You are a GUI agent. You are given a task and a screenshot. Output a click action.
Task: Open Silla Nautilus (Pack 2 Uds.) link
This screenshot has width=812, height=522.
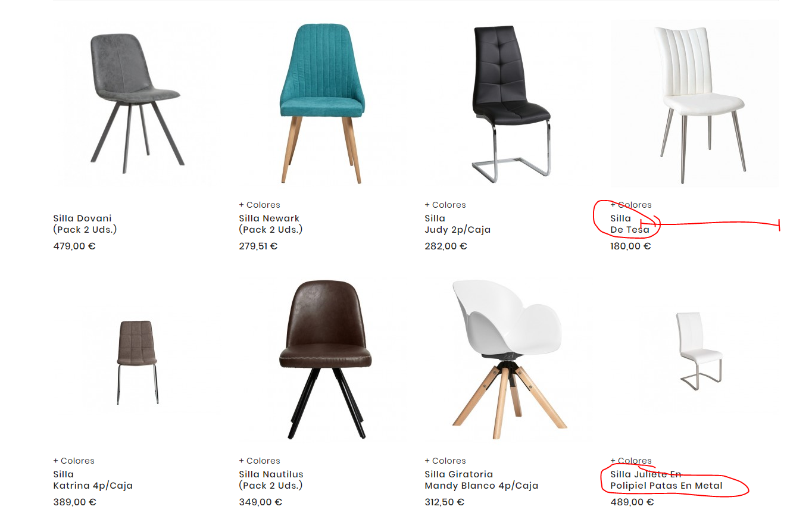[271, 480]
